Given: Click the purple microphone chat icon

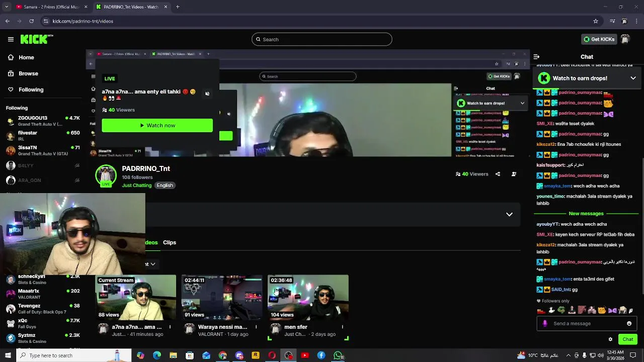Looking at the screenshot, I should click(545, 324).
